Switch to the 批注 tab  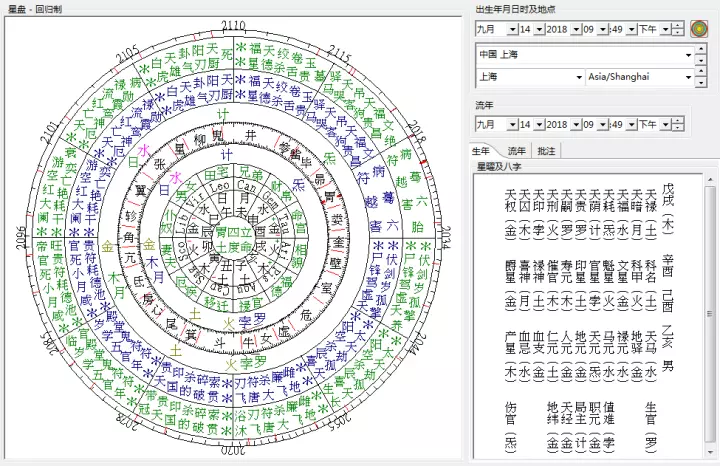click(x=546, y=151)
